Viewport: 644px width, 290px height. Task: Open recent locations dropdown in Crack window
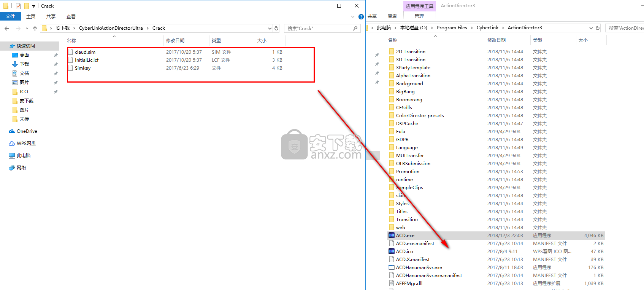click(x=27, y=28)
